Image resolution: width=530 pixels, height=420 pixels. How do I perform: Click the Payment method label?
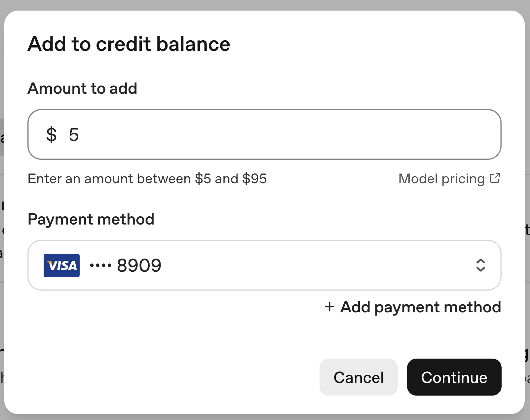pos(91,219)
